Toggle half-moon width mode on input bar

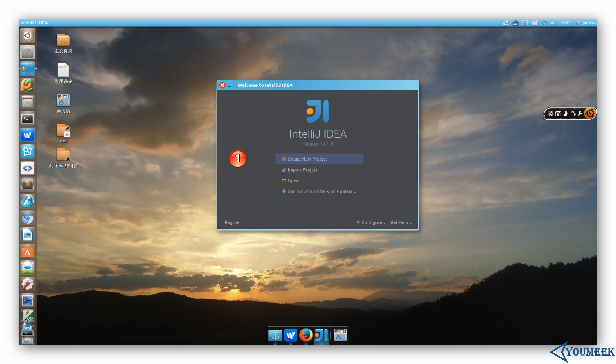click(565, 114)
